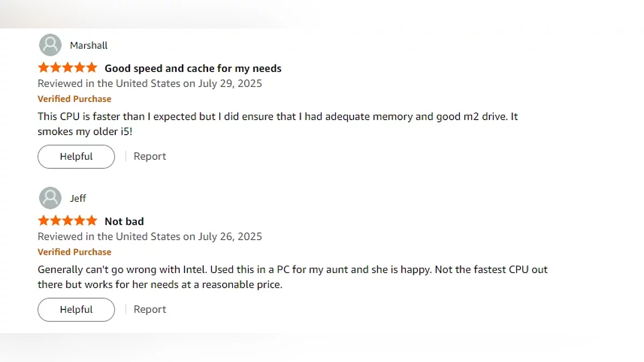The width and height of the screenshot is (644, 362).
Task: Click the July 26, 2025 review date line
Action: click(150, 237)
